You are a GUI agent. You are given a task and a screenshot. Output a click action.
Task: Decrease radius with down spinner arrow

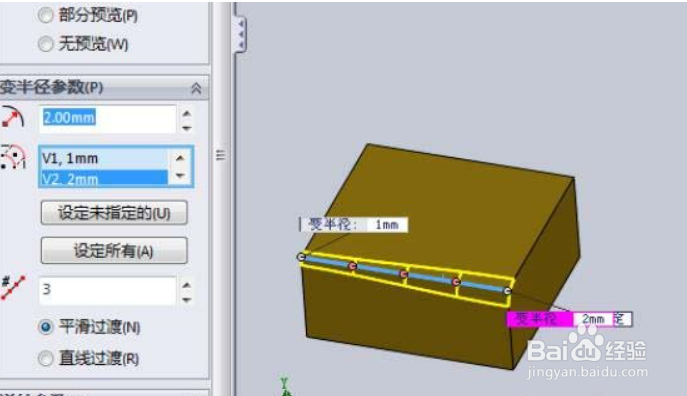pyautogui.click(x=187, y=128)
